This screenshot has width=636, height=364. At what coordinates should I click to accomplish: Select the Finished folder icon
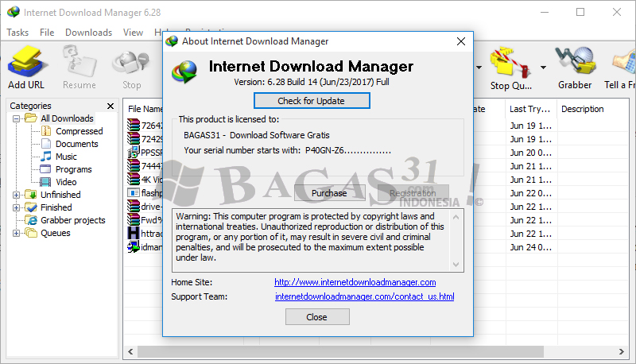(31, 207)
